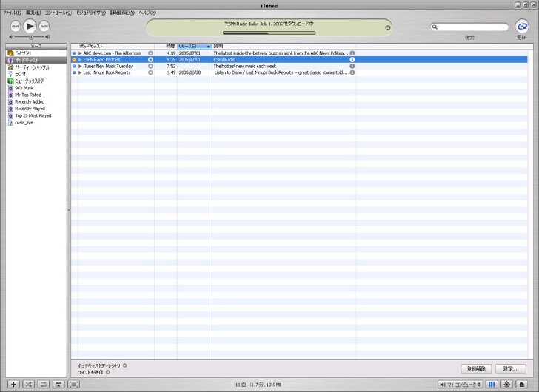Screen dimensions: 539x392
Task: Adjust the volume slider knob
Action: click(x=31, y=37)
